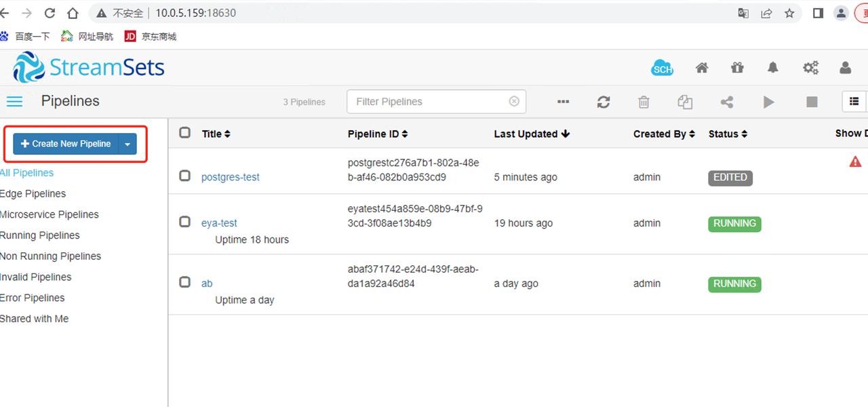The image size is (868, 407).
Task: Select Error Pipelines filter
Action: coord(33,298)
